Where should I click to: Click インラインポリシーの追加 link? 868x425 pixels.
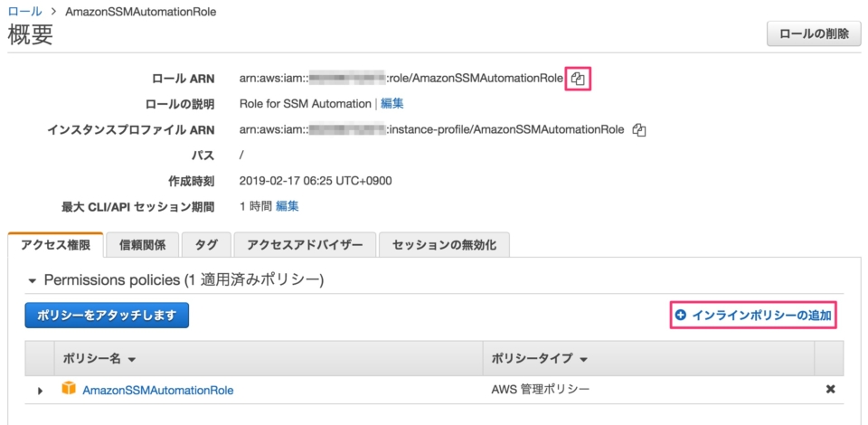tap(761, 316)
